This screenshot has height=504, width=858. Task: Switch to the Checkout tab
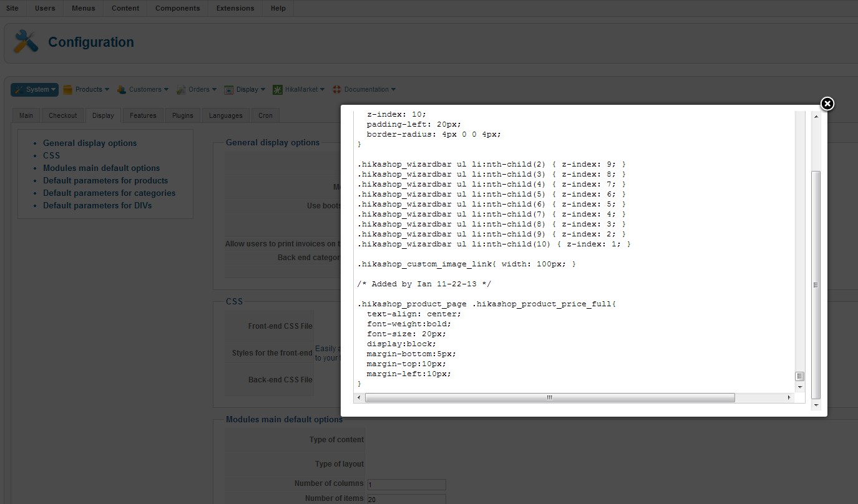click(x=62, y=115)
